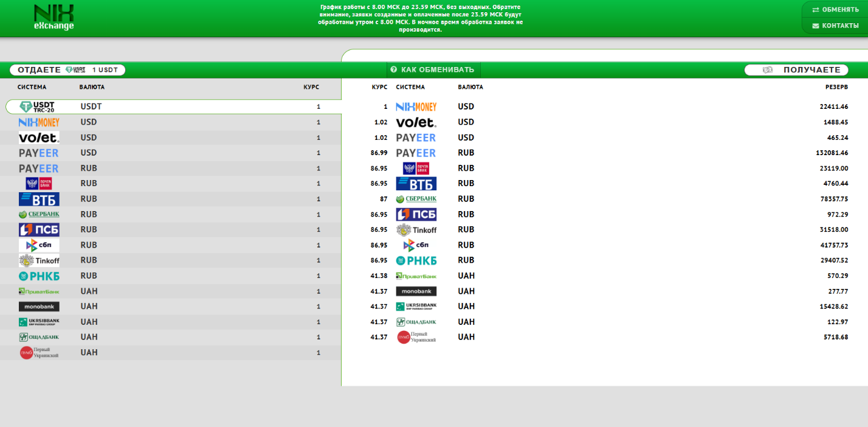868x427 pixels.
Task: Select Payeer USD logo in give list
Action: point(39,153)
